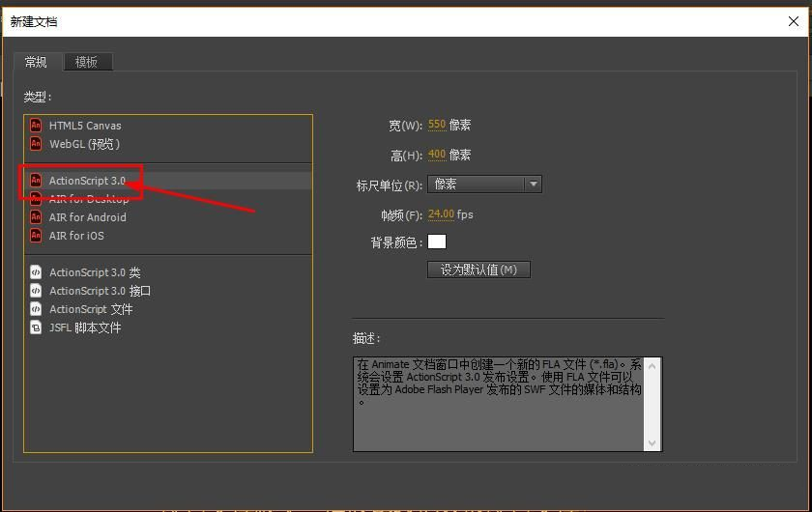Open the 标尺单位 dropdown
The image size is (812, 512).
click(484, 184)
